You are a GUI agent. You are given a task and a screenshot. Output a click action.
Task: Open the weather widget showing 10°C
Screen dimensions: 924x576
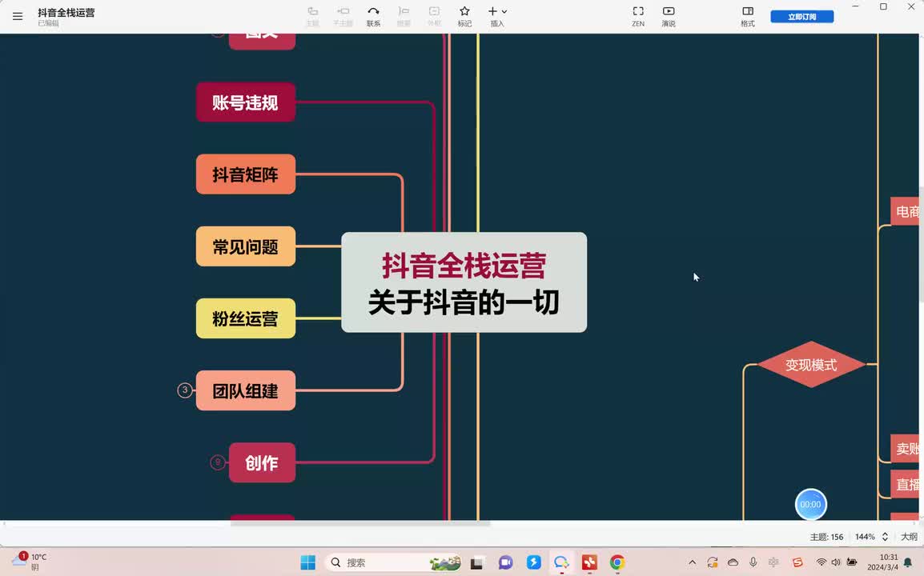coord(30,562)
